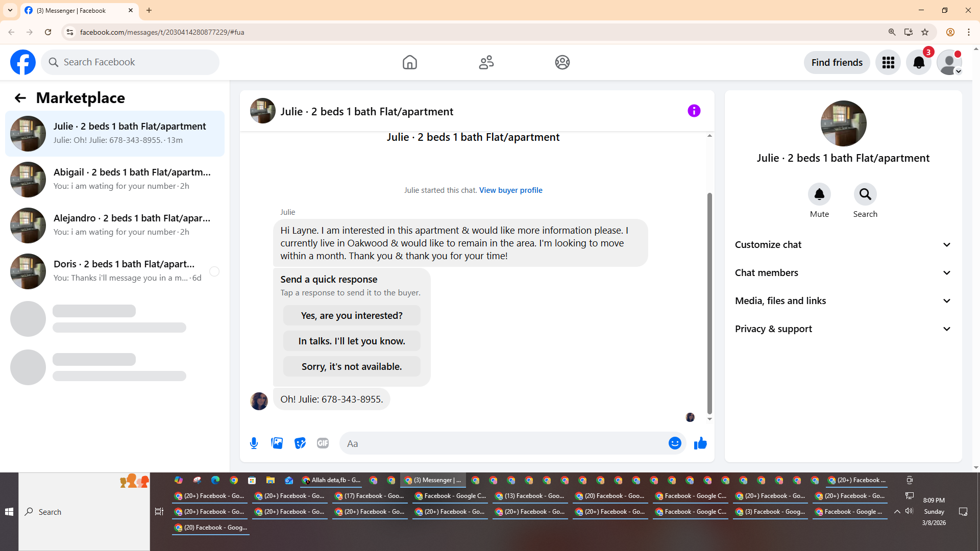
Task: Click the chat message scrollbar
Action: point(709,304)
